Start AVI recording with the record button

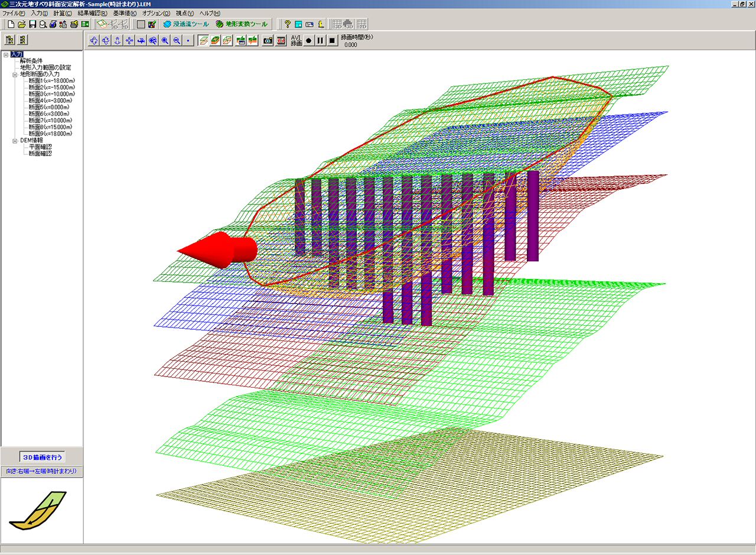pos(308,40)
